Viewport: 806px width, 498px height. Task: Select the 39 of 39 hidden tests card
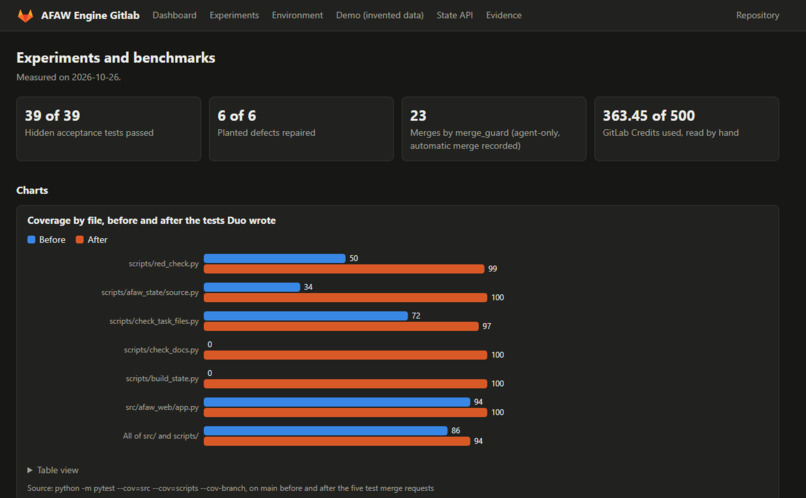[x=108, y=128]
